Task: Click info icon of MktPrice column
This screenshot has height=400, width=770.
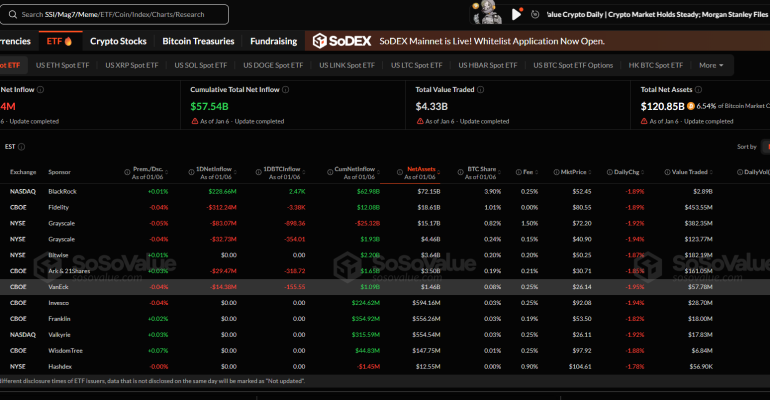Action: coord(556,172)
